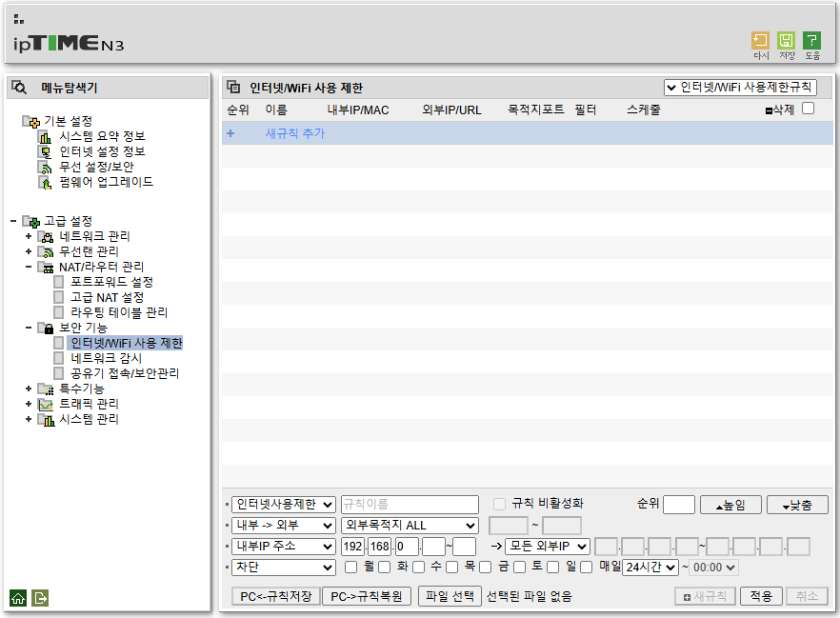The height and width of the screenshot is (618, 840).
Task: Open the 24시간 schedule dropdown
Action: click(x=650, y=568)
